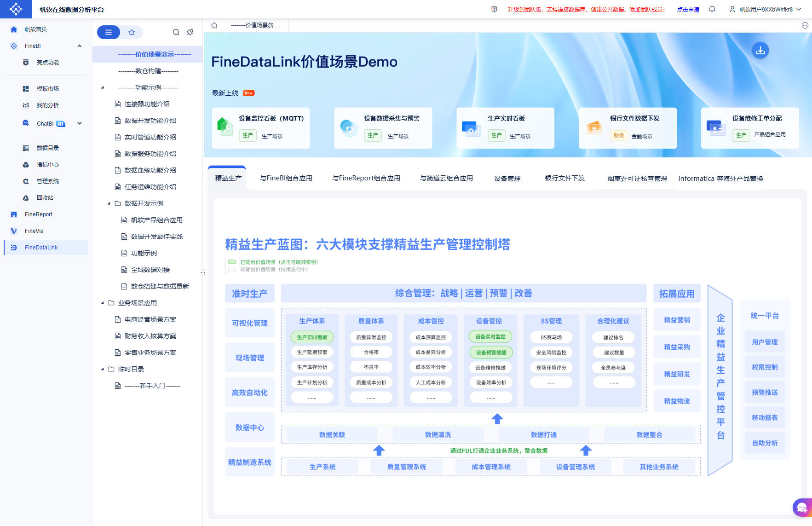Click the upgrade shield icon in header
The width and height of the screenshot is (812, 526).
click(494, 9)
